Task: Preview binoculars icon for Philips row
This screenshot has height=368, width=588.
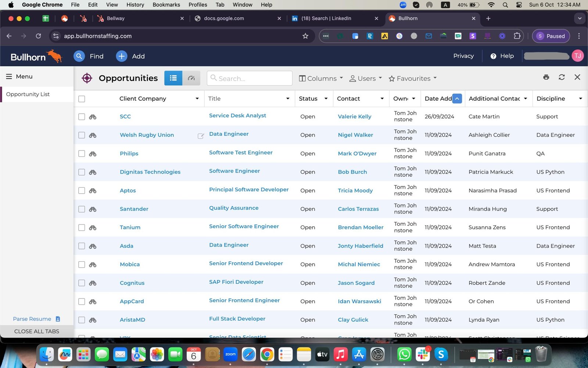Action: (93, 153)
